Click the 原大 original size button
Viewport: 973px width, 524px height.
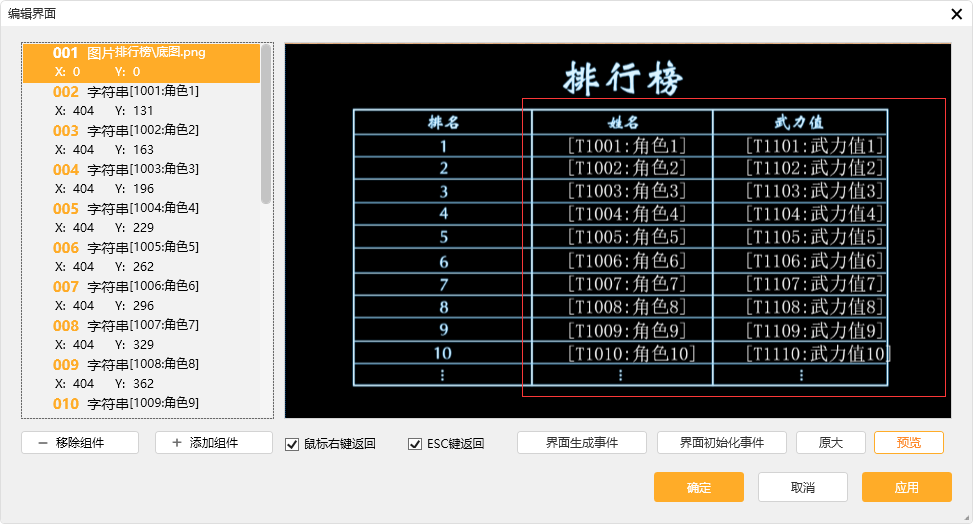coord(830,443)
